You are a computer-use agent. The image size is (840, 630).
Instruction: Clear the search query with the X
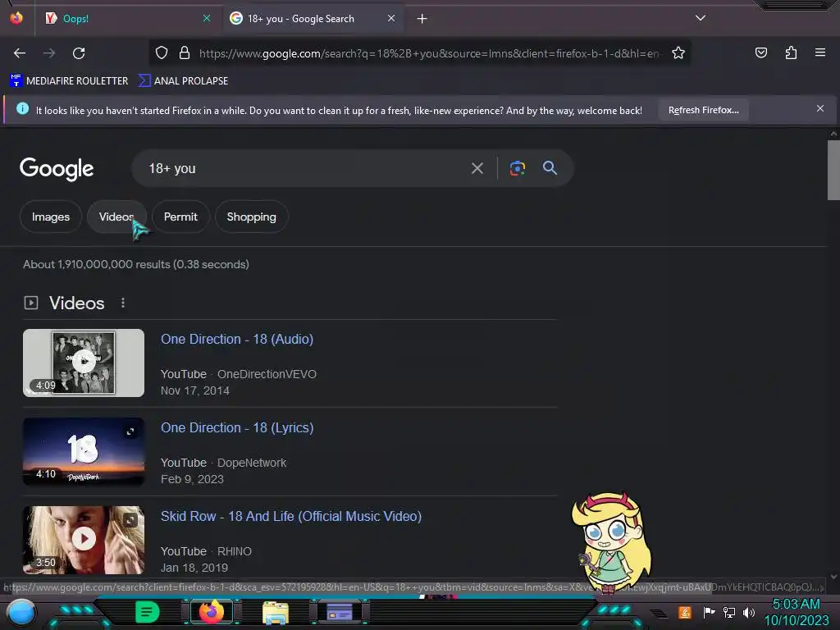477,169
